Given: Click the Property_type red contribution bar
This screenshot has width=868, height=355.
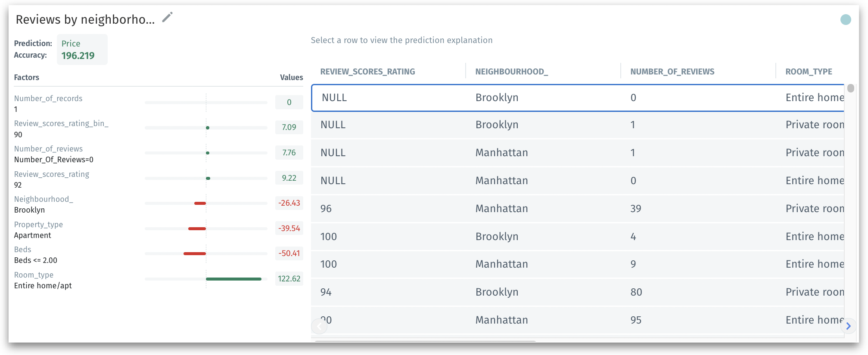Looking at the screenshot, I should 197,228.
